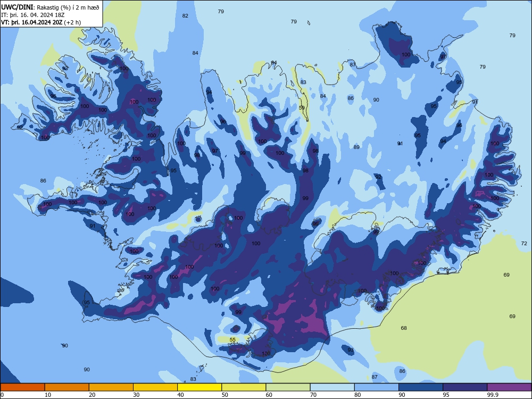This screenshot has height=399, width=532.
Task: Click the 70–80 pale blue legend swatch
Action: (332, 387)
